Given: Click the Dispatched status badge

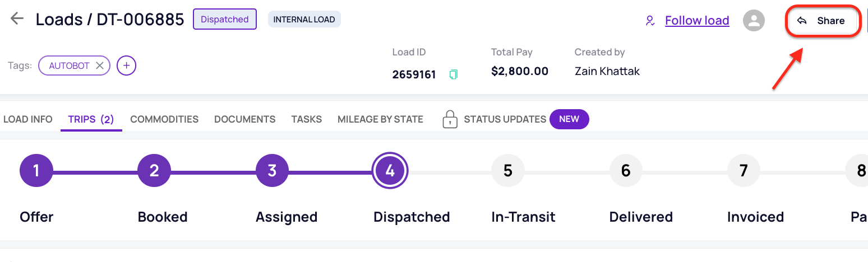Looking at the screenshot, I should (224, 20).
